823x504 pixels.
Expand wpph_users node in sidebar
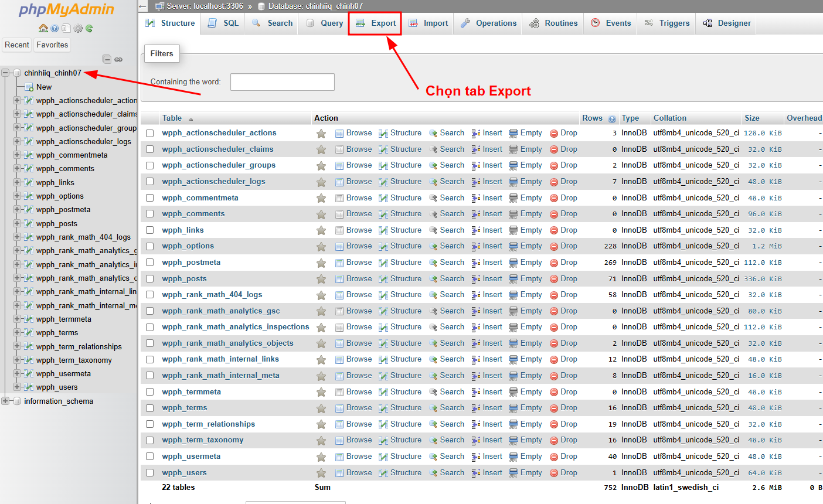coord(17,387)
